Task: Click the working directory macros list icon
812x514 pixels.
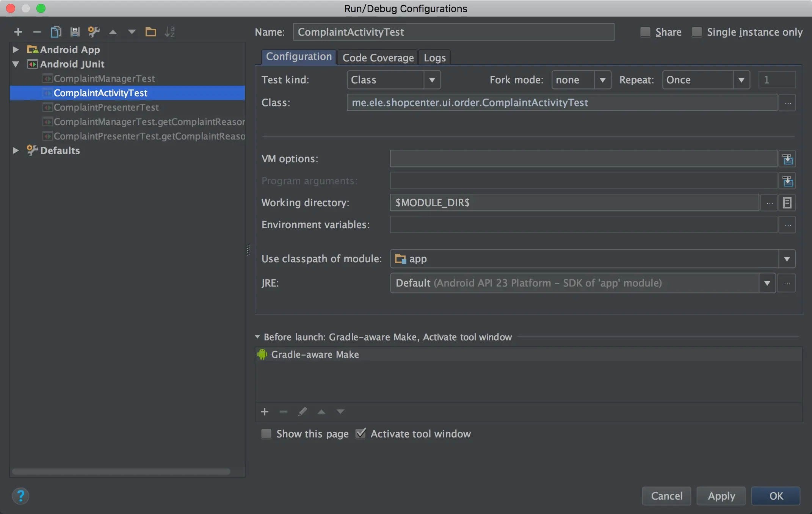Action: tap(787, 203)
